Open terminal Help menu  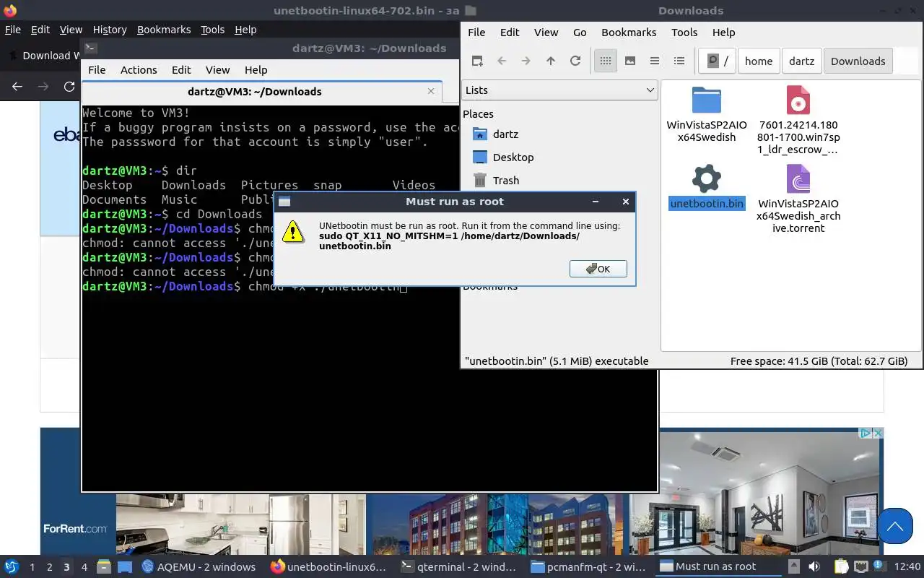click(256, 70)
